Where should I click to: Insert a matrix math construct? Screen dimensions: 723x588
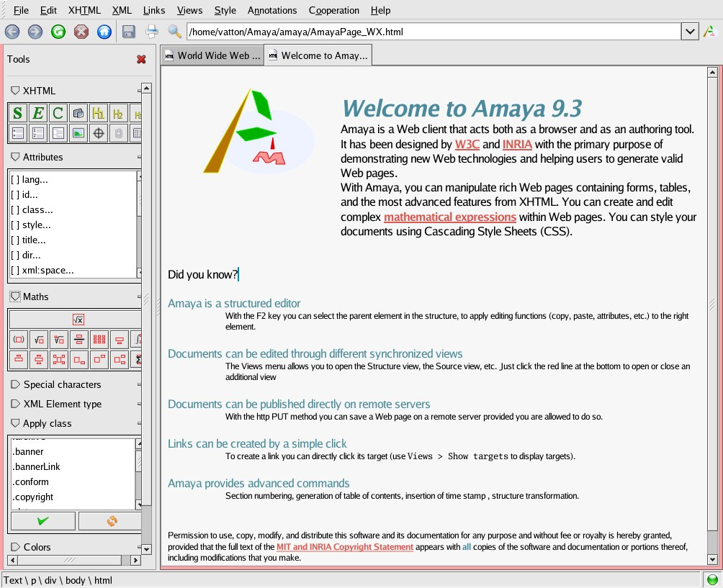[99, 340]
